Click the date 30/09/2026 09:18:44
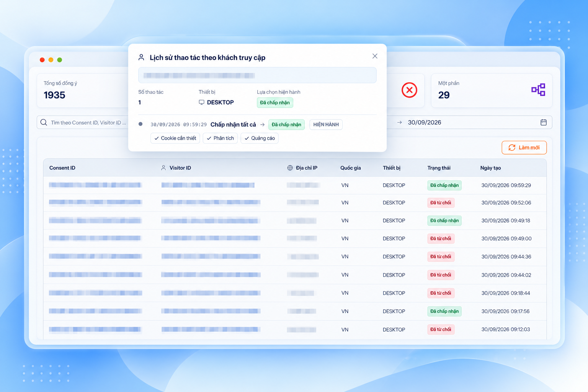Screen dimensions: 588x392 (x=506, y=293)
